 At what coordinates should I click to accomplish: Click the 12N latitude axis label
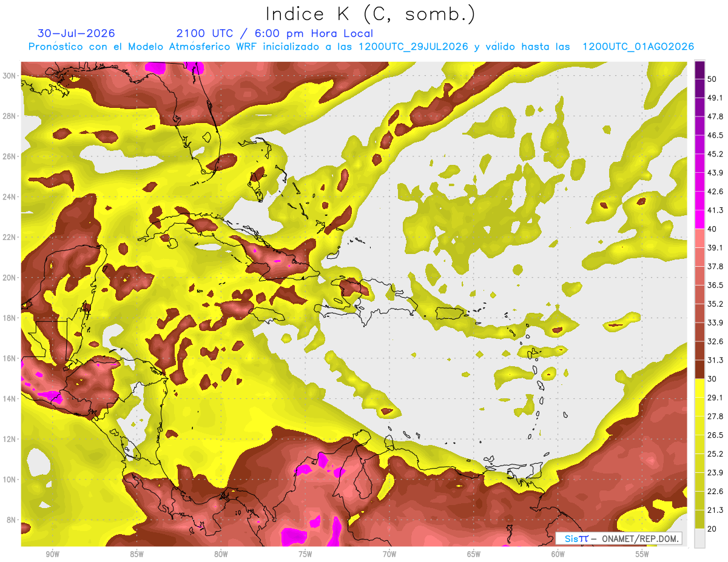tap(9, 439)
